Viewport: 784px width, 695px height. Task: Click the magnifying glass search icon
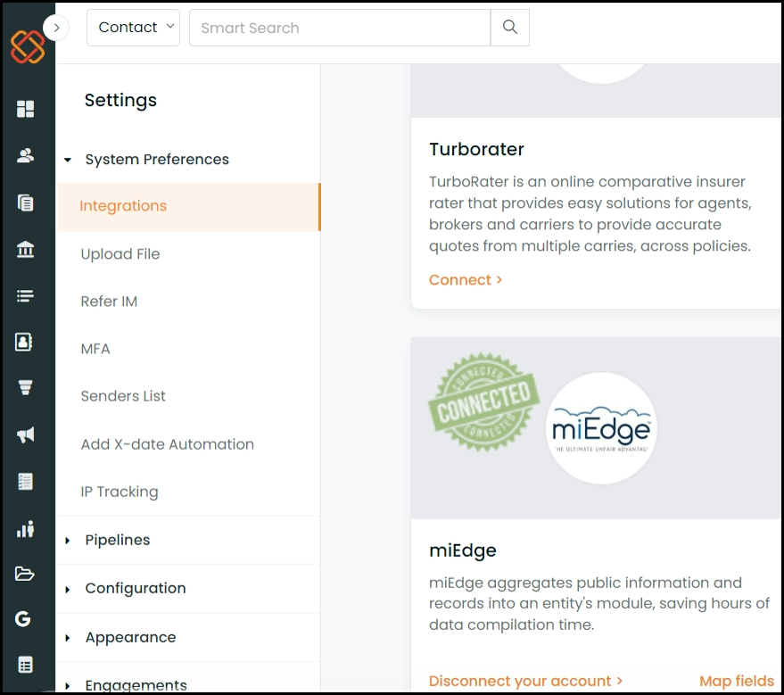coord(509,28)
